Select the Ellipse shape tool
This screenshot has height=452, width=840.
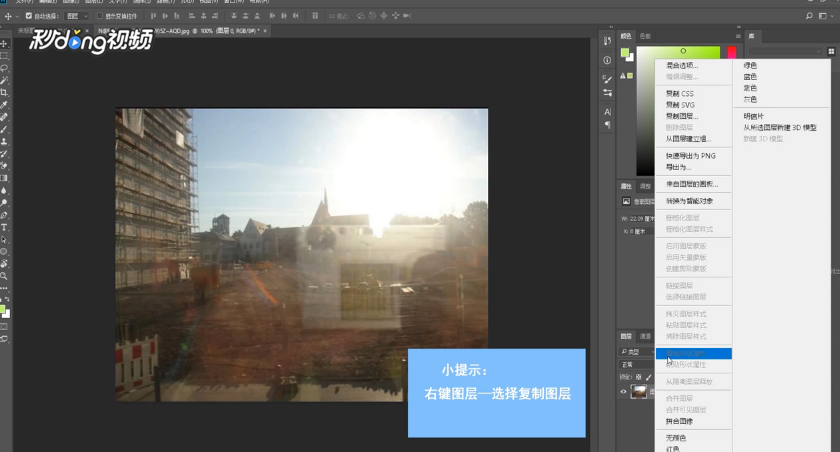point(4,252)
